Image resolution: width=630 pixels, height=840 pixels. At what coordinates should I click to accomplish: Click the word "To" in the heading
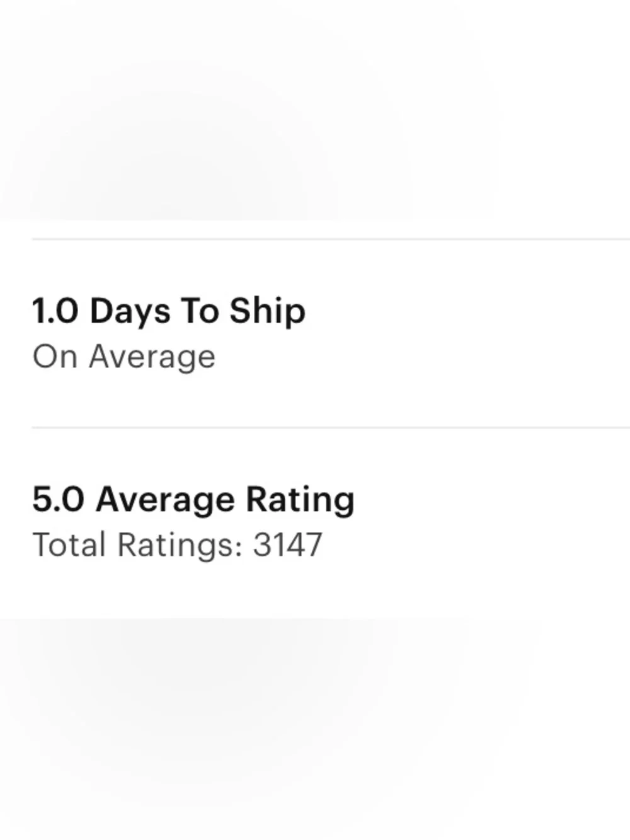[200, 311]
